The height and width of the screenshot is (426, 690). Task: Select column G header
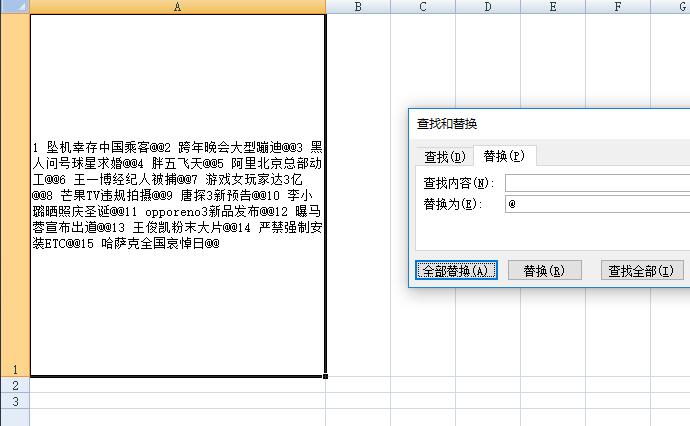coord(670,7)
